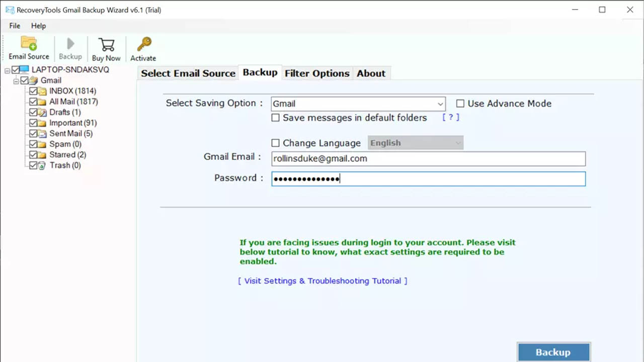Click the Activate key icon
The height and width of the screenshot is (362, 644).
coord(144,44)
